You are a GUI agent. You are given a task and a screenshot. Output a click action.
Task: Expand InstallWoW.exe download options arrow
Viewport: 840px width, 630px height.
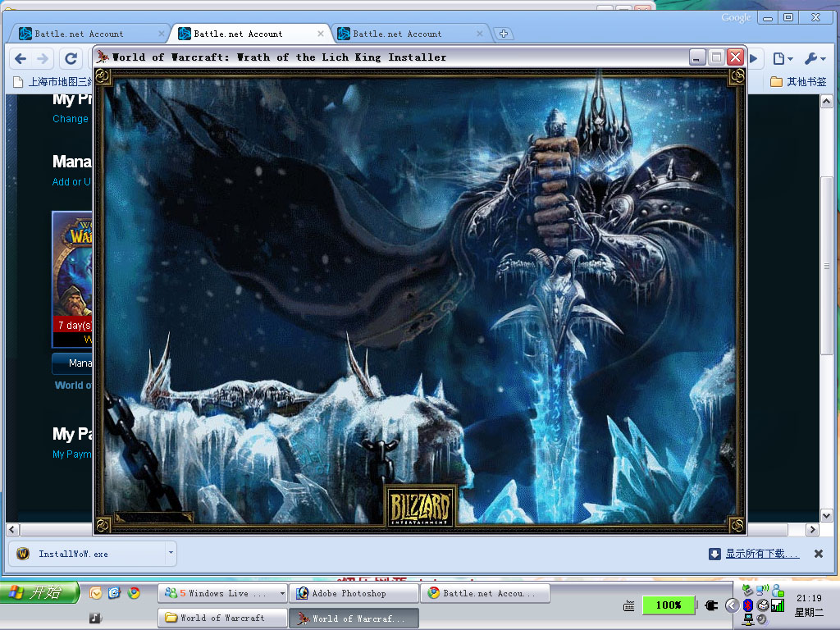coord(171,553)
